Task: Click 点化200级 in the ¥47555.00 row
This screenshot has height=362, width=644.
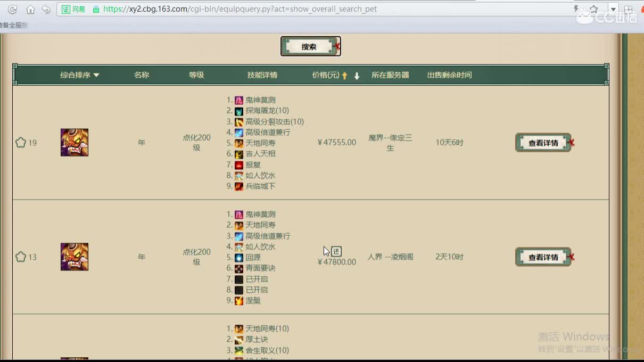Action: [196, 143]
